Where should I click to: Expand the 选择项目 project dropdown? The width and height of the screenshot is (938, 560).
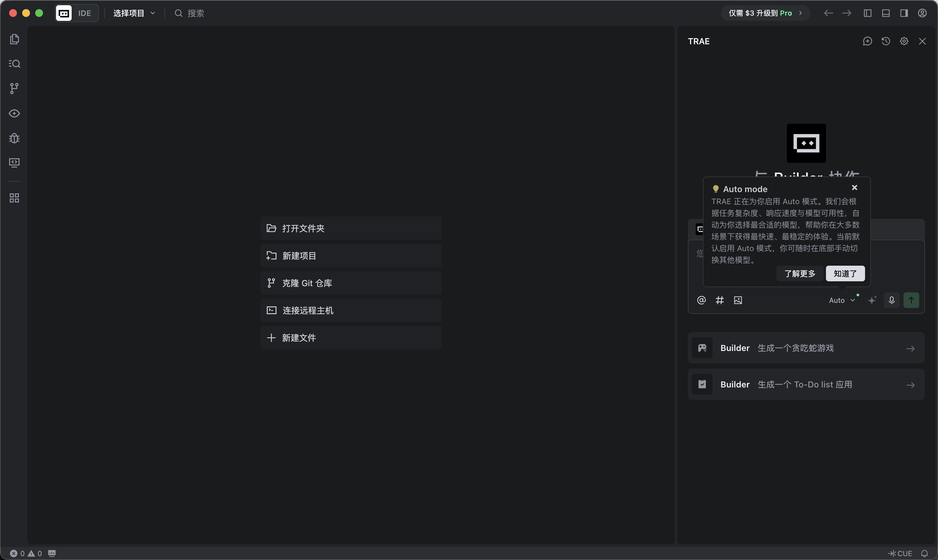[x=134, y=13]
